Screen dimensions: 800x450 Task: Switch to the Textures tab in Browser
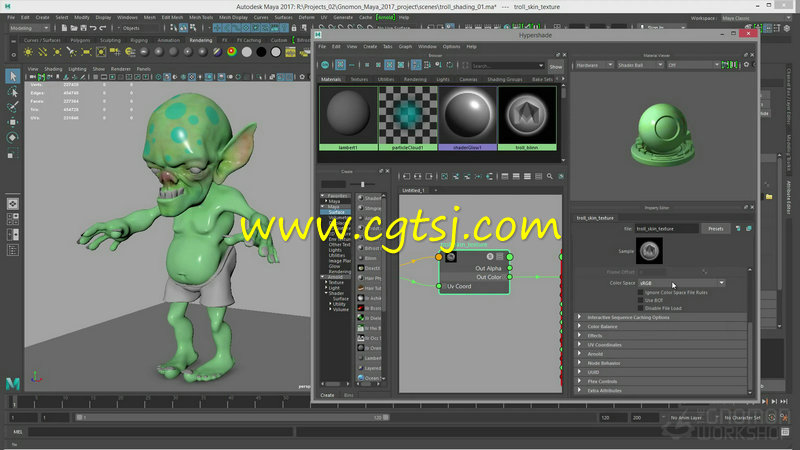[x=359, y=80]
